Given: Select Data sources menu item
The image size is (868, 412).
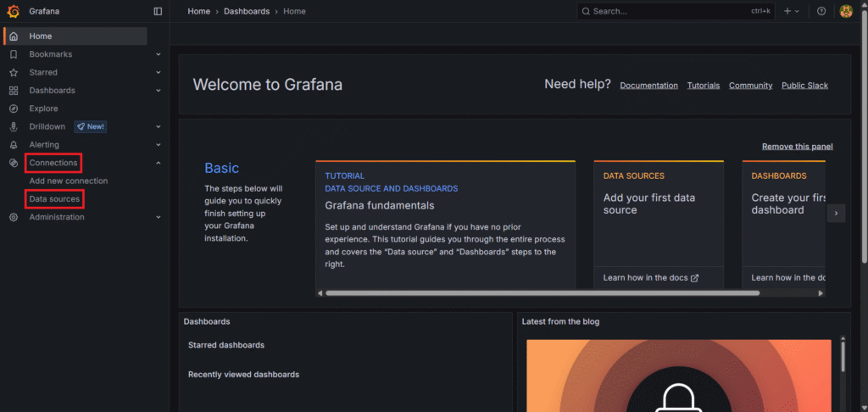Looking at the screenshot, I should 54,199.
